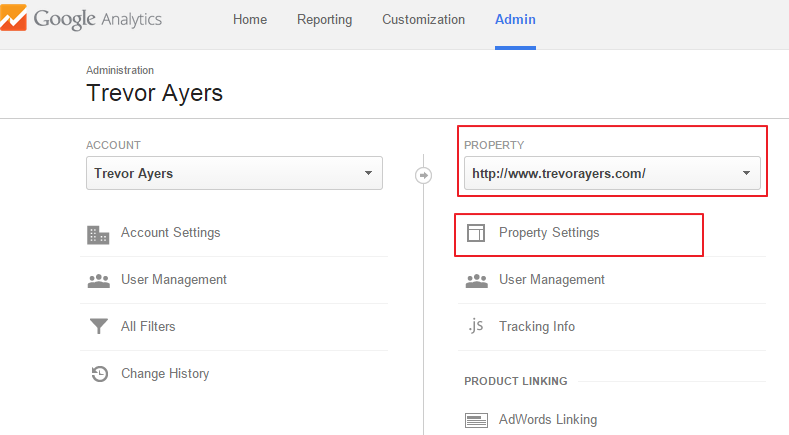The height and width of the screenshot is (435, 789).
Task: Click the Change History clock icon
Action: coord(100,374)
